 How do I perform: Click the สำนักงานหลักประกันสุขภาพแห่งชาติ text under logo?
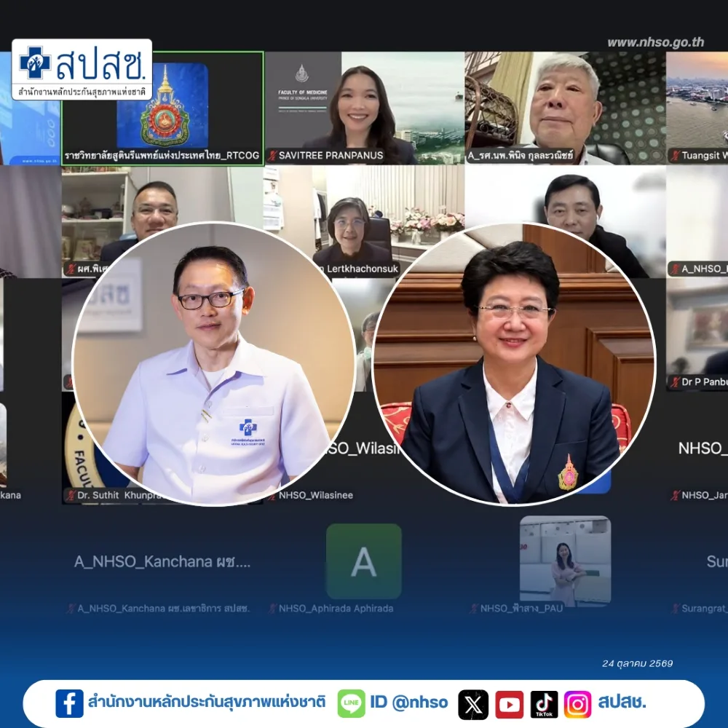(x=82, y=92)
